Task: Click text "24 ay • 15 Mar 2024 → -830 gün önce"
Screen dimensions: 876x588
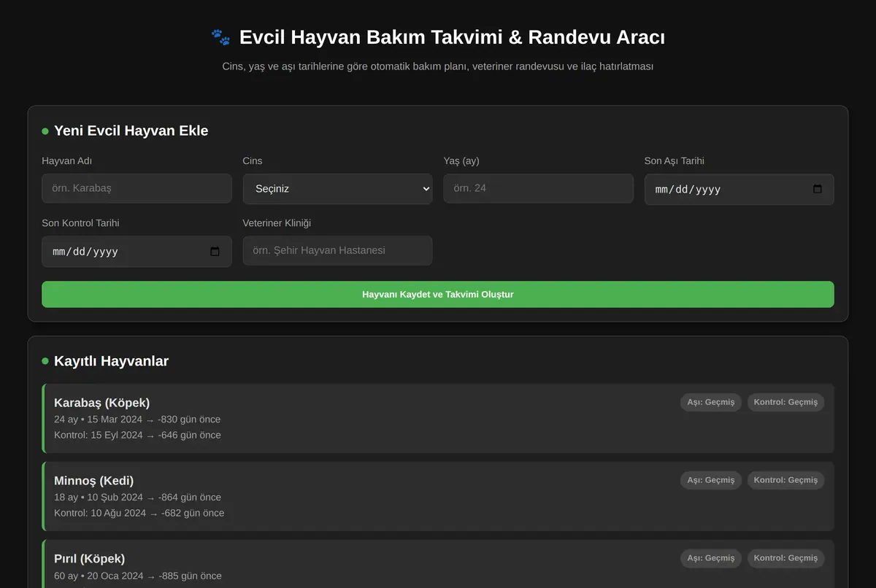Action: coord(137,419)
